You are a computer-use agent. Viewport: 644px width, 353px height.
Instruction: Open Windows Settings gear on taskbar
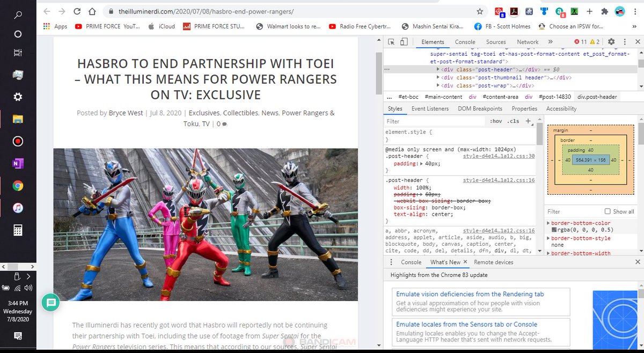pos(17,97)
